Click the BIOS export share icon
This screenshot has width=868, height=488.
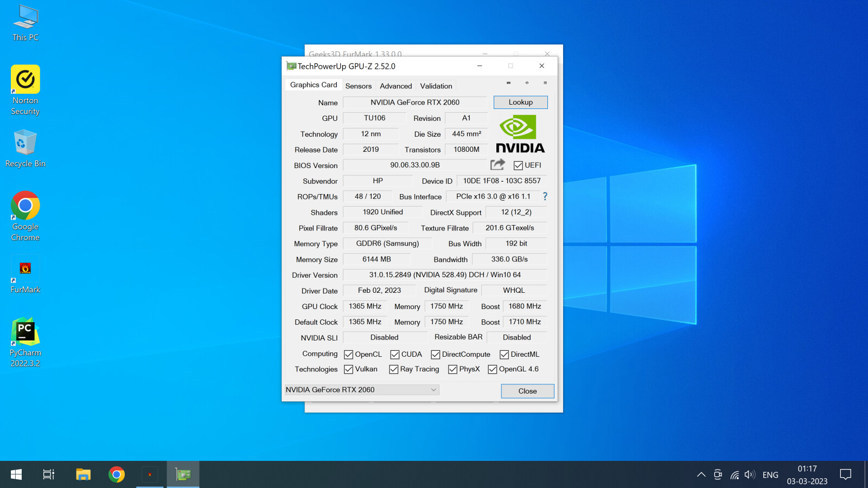(497, 164)
